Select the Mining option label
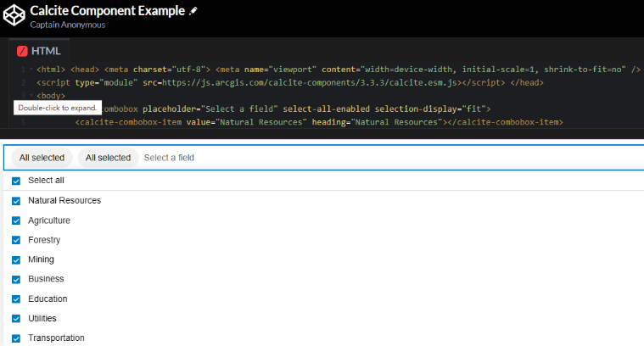Image resolution: width=644 pixels, height=346 pixels. [41, 259]
